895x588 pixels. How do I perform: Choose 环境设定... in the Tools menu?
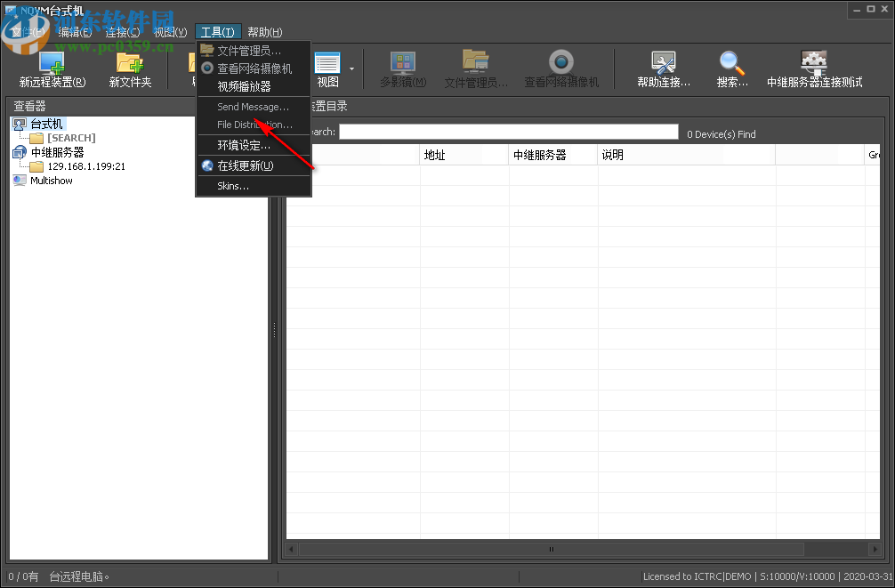[x=254, y=145]
